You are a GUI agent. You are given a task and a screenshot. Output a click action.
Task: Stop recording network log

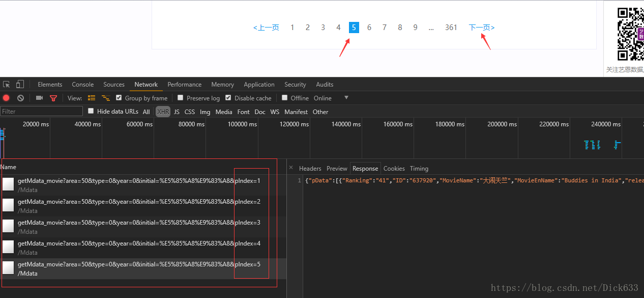tap(6, 98)
